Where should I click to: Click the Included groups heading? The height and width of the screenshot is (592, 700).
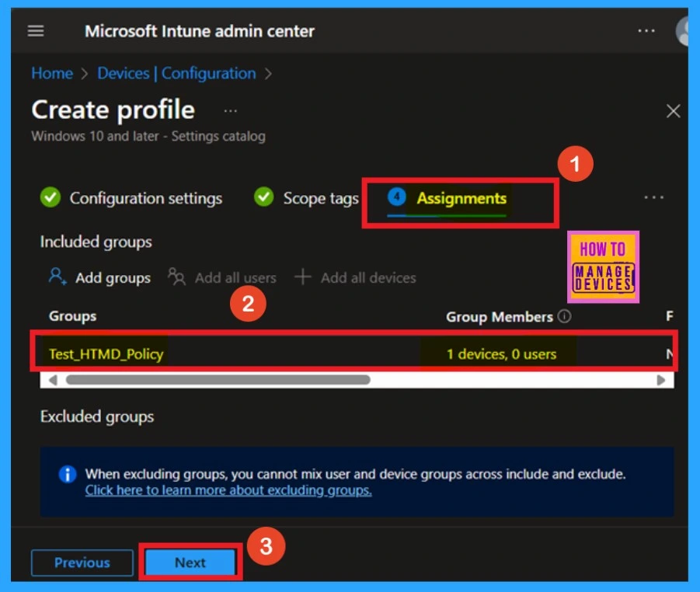tap(96, 242)
